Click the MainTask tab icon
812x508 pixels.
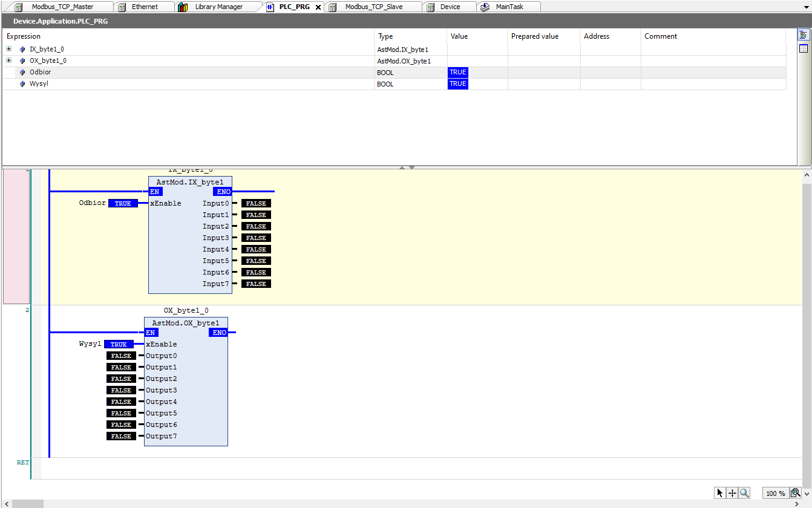pos(485,7)
